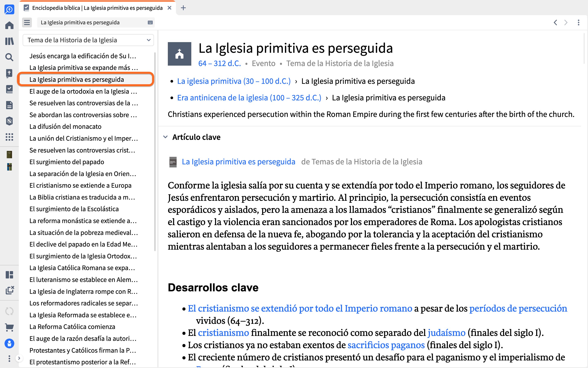Open La Iglesia primitiva es perseguida article link

(x=238, y=162)
